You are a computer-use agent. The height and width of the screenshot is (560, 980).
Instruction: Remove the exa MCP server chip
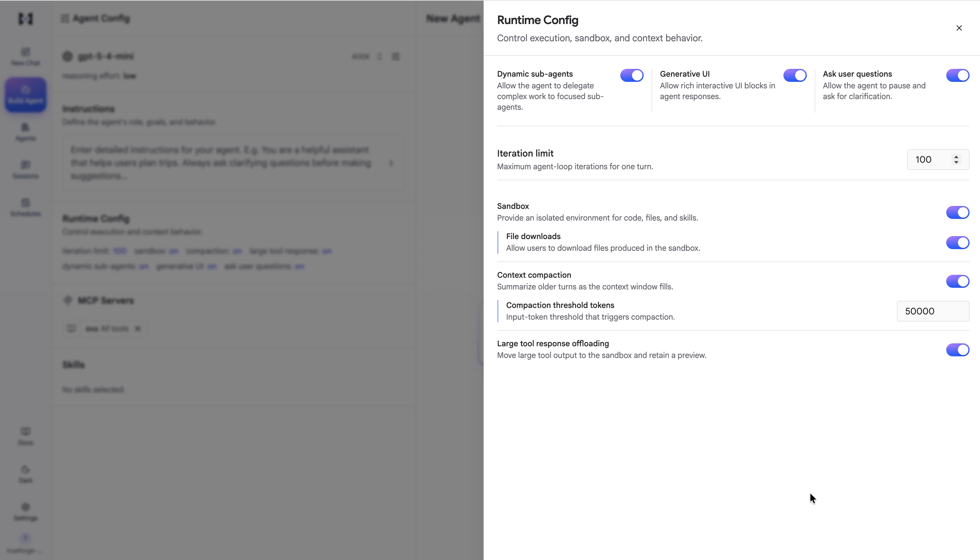138,328
